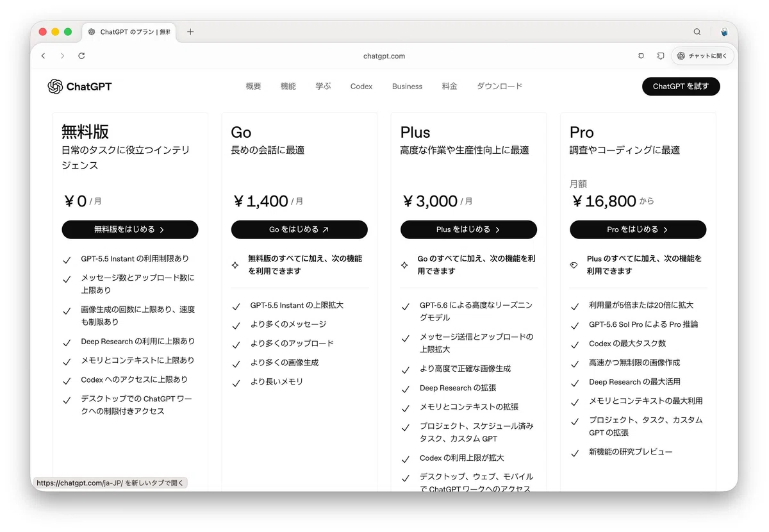The image size is (769, 532).
Task: Click the first toolbar icon right of the address bar
Action: pyautogui.click(x=641, y=56)
